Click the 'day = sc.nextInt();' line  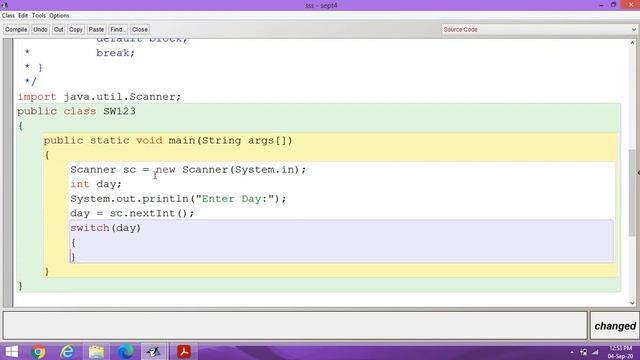click(132, 213)
